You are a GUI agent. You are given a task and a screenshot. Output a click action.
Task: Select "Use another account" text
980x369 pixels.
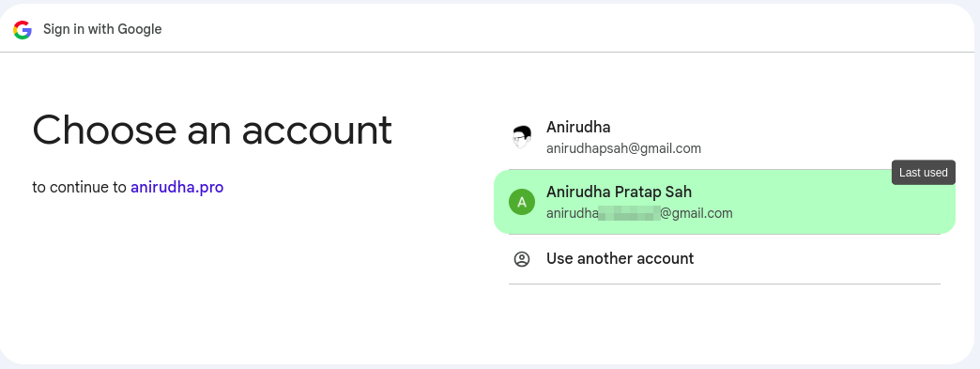620,258
